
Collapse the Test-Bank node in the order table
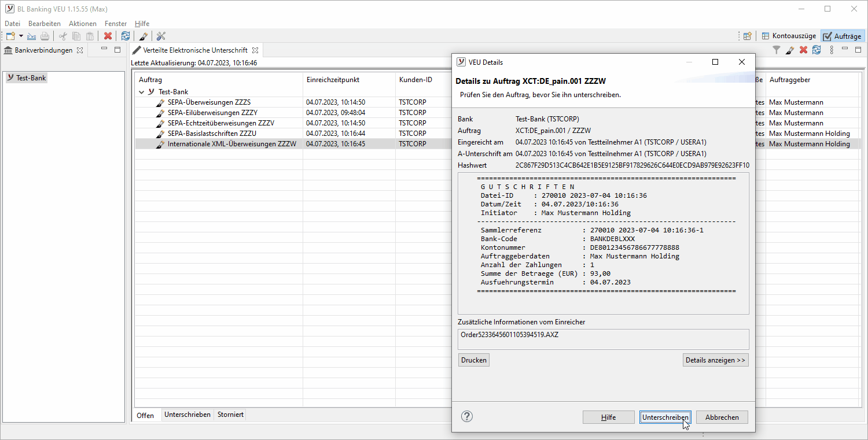[x=142, y=92]
